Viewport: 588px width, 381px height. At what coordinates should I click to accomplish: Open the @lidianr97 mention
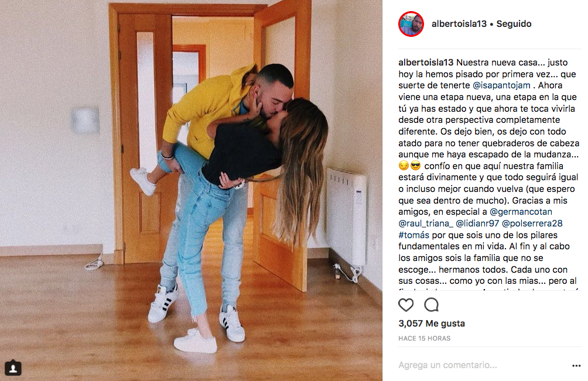point(477,224)
